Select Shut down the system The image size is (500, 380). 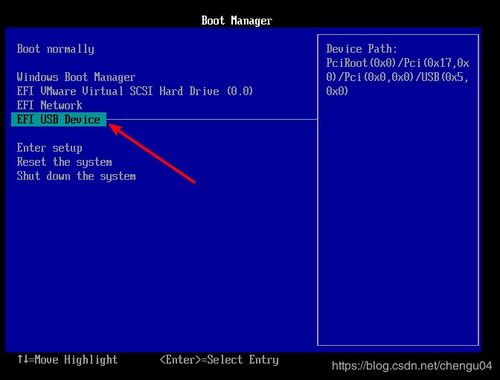tap(76, 176)
